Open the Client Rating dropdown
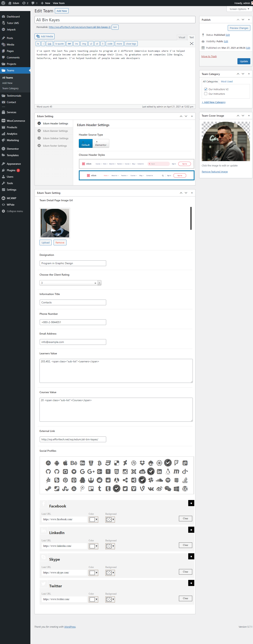Image resolution: width=253 pixels, height=644 pixels. click(99, 283)
